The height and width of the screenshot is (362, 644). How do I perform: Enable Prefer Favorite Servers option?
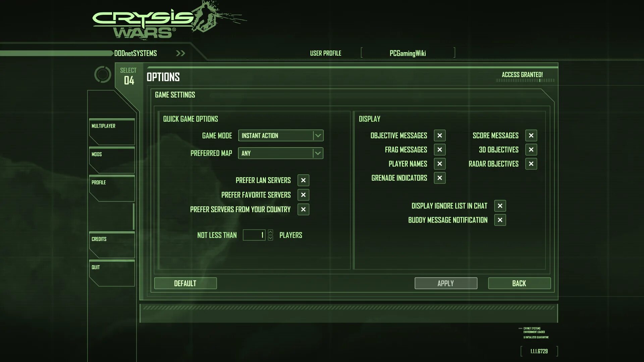(304, 194)
